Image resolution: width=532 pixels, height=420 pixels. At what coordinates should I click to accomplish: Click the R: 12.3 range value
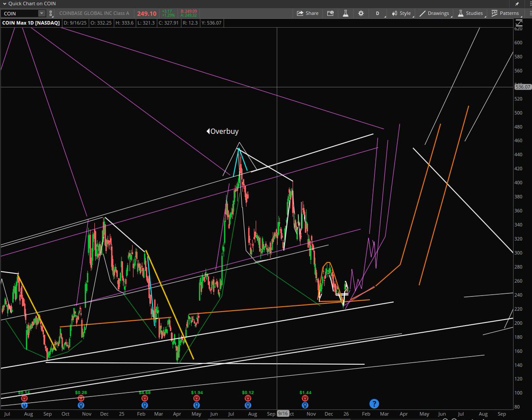191,23
